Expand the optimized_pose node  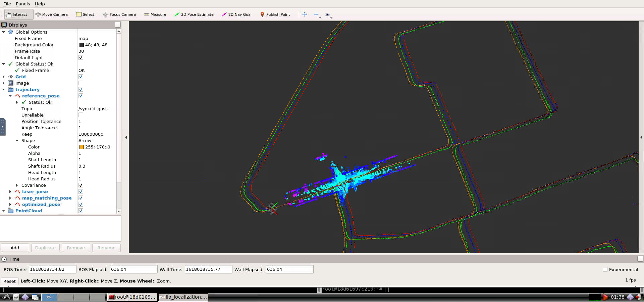tap(10, 204)
